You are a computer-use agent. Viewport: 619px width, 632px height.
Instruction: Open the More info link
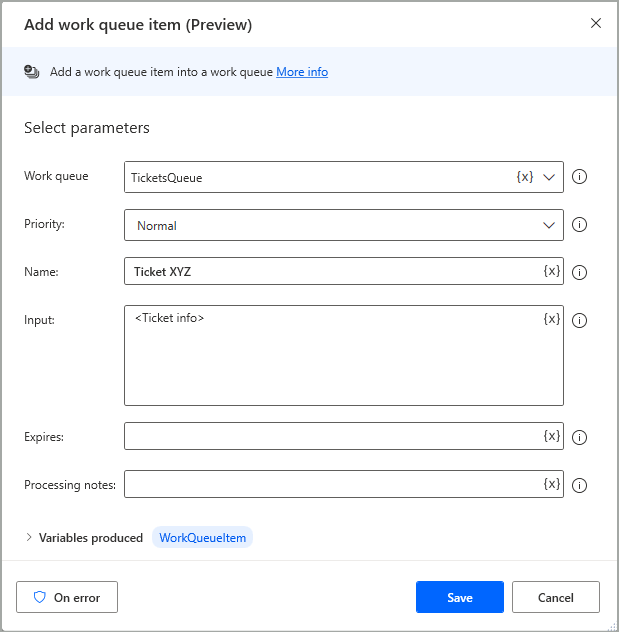coord(302,72)
